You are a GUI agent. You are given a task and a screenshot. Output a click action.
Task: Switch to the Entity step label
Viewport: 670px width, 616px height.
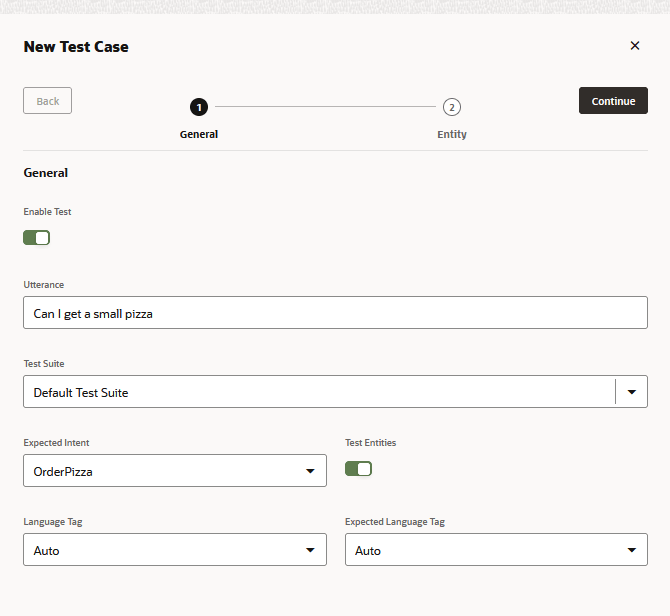452,134
